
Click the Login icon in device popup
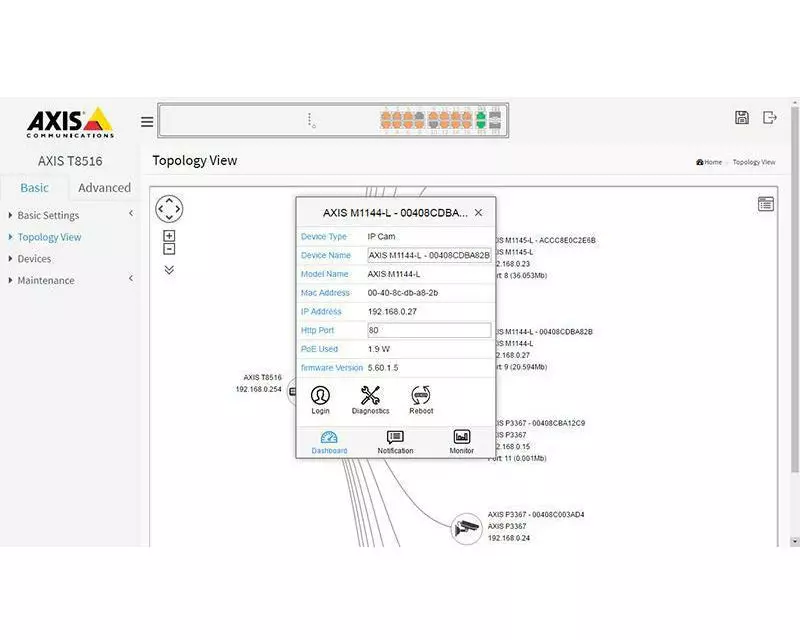coord(320,399)
